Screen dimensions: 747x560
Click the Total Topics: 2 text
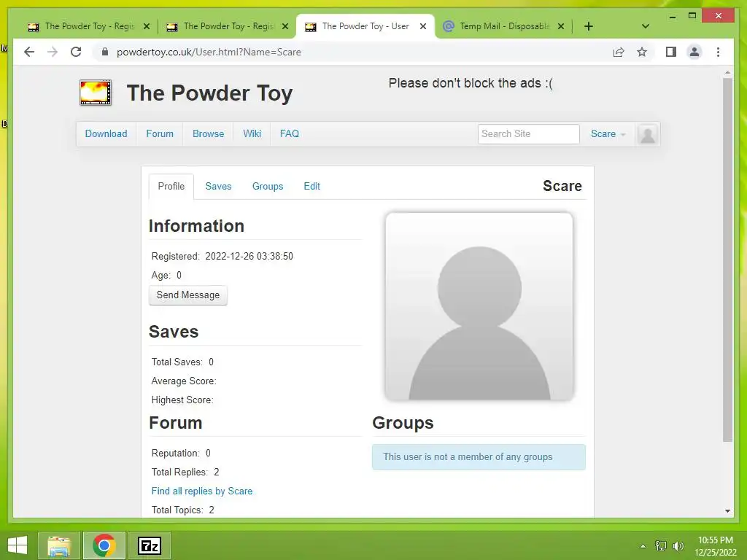tap(183, 510)
